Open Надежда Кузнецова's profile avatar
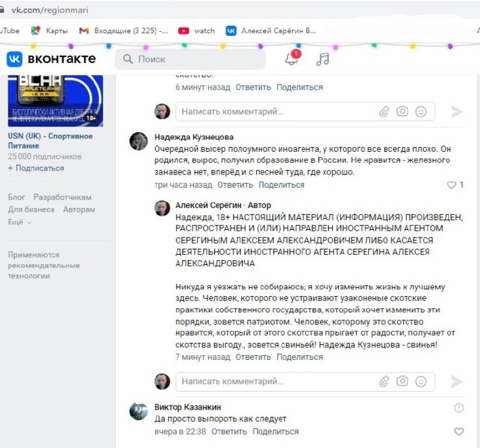The height and width of the screenshot is (448, 480). 139,142
